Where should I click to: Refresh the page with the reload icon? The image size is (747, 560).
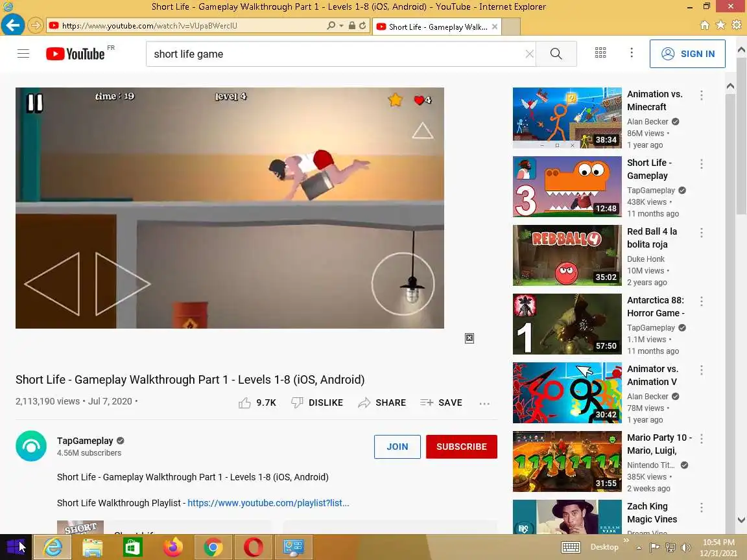pos(362,26)
